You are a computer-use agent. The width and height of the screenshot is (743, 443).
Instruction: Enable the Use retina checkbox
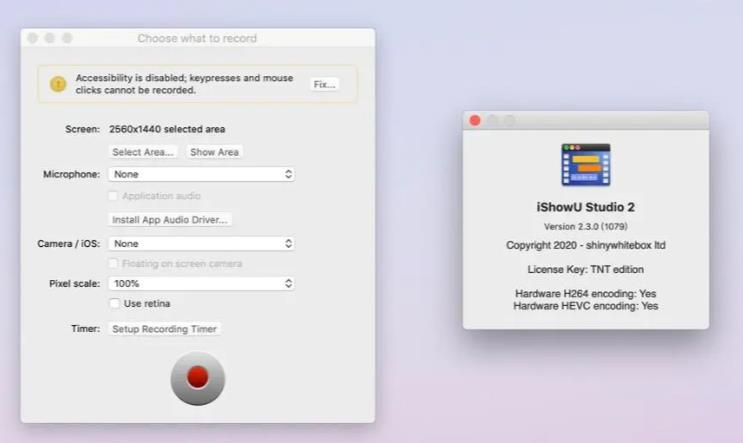(x=115, y=304)
